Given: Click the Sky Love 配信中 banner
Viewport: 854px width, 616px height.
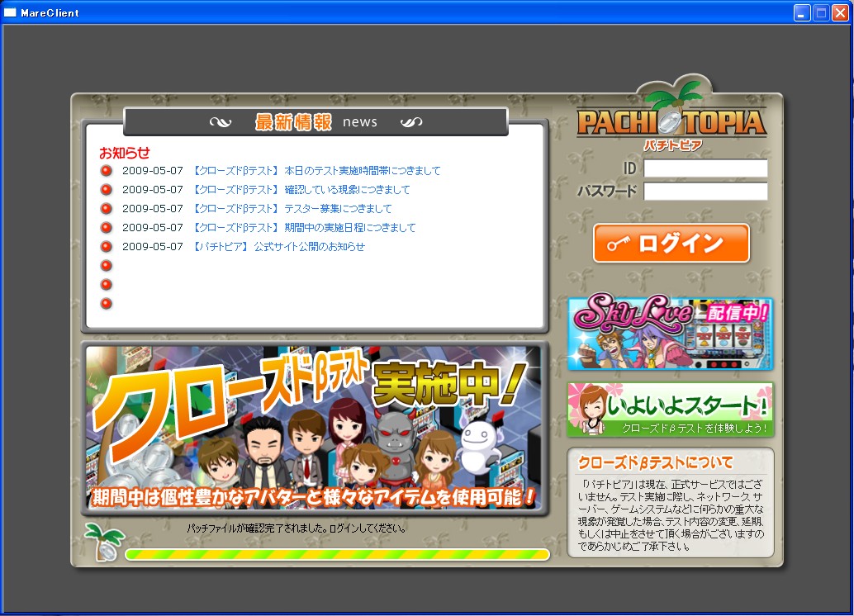Looking at the screenshot, I should click(670, 332).
